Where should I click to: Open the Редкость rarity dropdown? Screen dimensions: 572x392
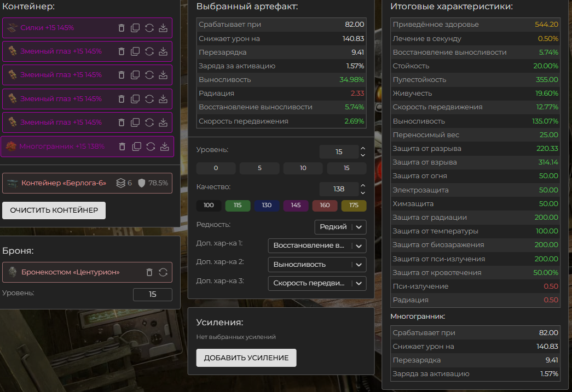pos(340,227)
